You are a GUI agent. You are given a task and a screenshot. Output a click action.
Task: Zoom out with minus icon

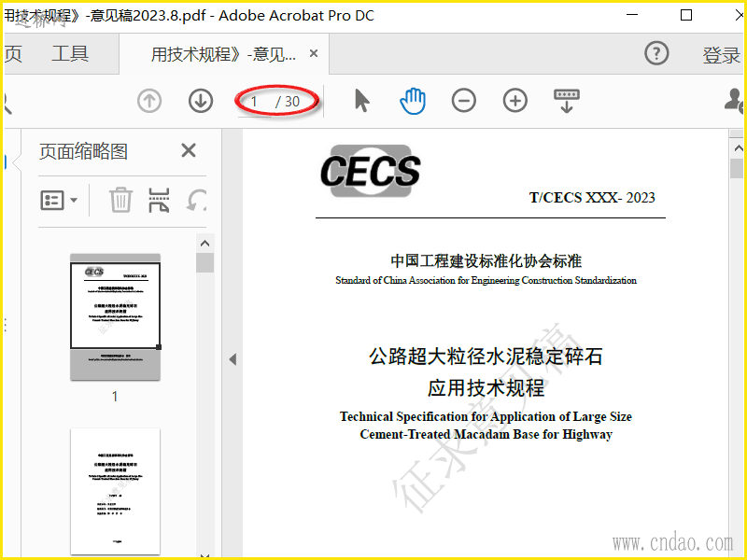[x=464, y=101]
